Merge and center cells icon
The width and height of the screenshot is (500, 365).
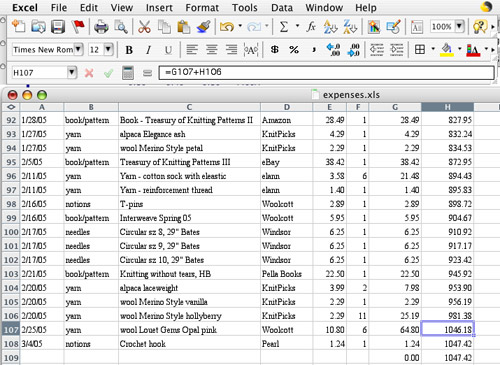coord(251,50)
